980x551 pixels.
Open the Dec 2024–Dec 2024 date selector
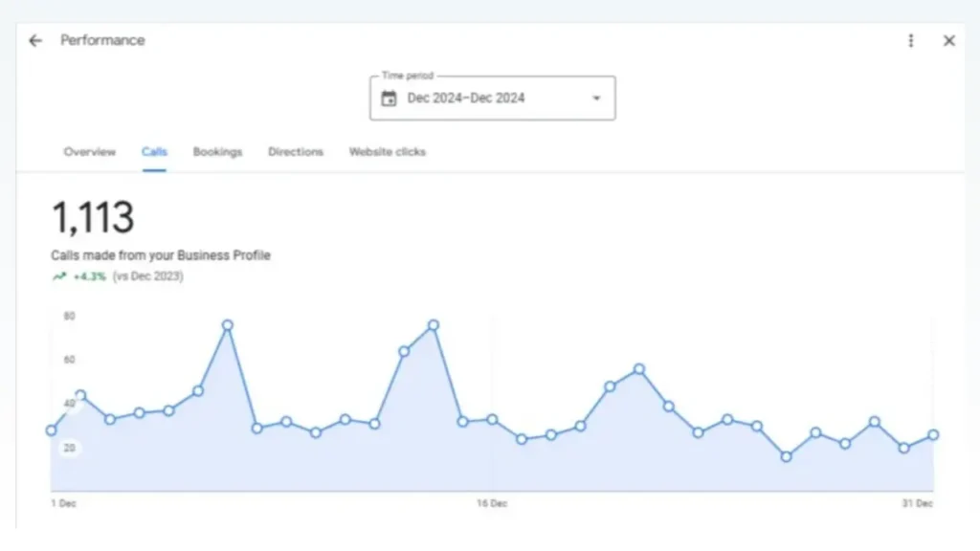(493, 99)
